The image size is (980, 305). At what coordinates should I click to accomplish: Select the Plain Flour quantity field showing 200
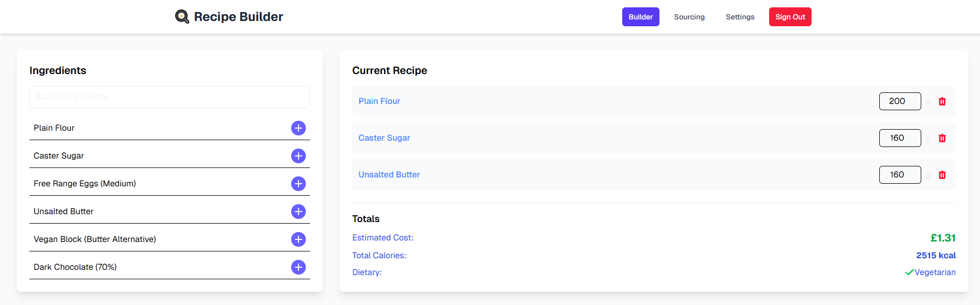pos(900,101)
